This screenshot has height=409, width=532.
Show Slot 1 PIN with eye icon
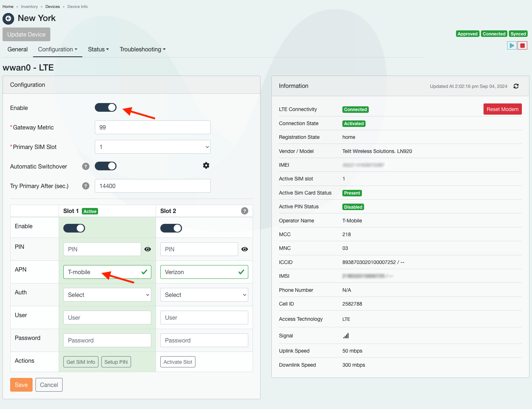148,249
